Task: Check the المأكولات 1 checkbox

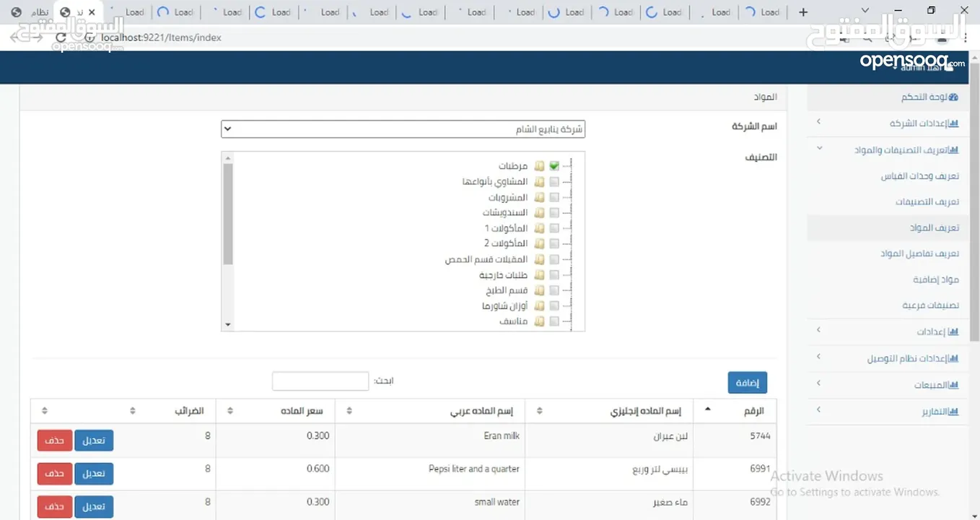Action: coord(554,228)
